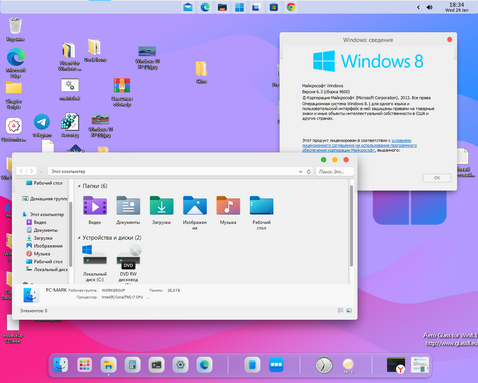This screenshot has width=478, height=383.
Task: Click the weather sun widget in the dock
Action: 348,365
